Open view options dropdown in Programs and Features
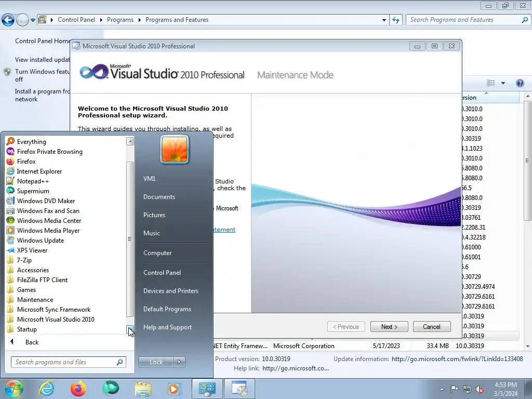This screenshot has width=532, height=399. tap(503, 83)
